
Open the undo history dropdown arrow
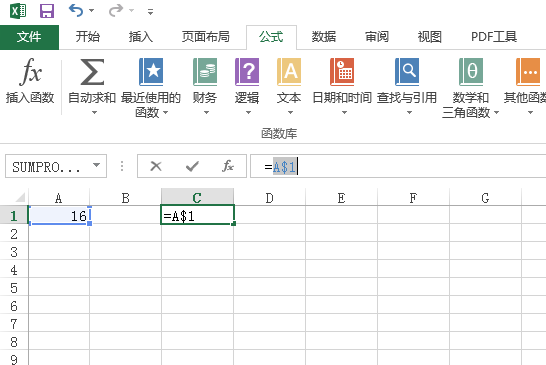coord(92,11)
